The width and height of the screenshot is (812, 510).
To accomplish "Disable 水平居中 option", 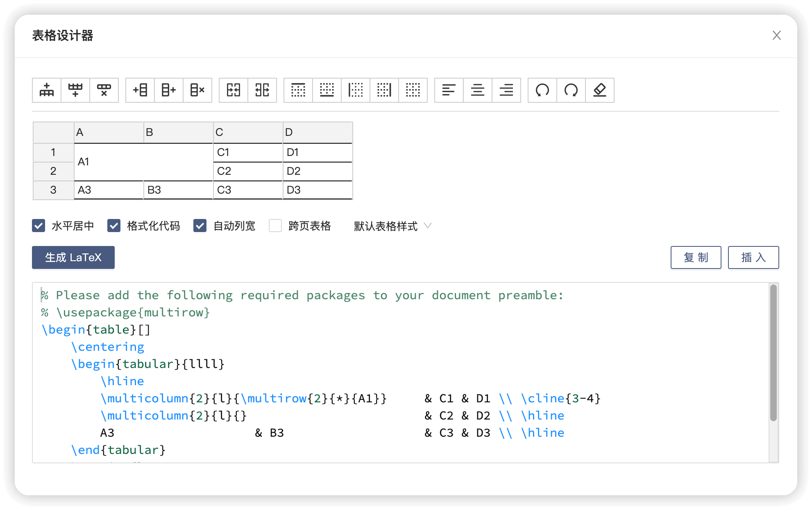I will click(x=39, y=226).
